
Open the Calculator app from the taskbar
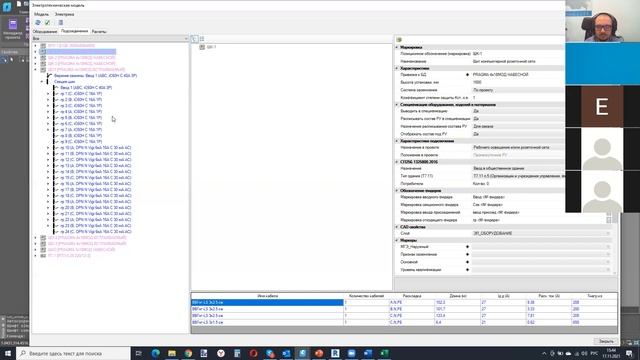[x=237, y=353]
